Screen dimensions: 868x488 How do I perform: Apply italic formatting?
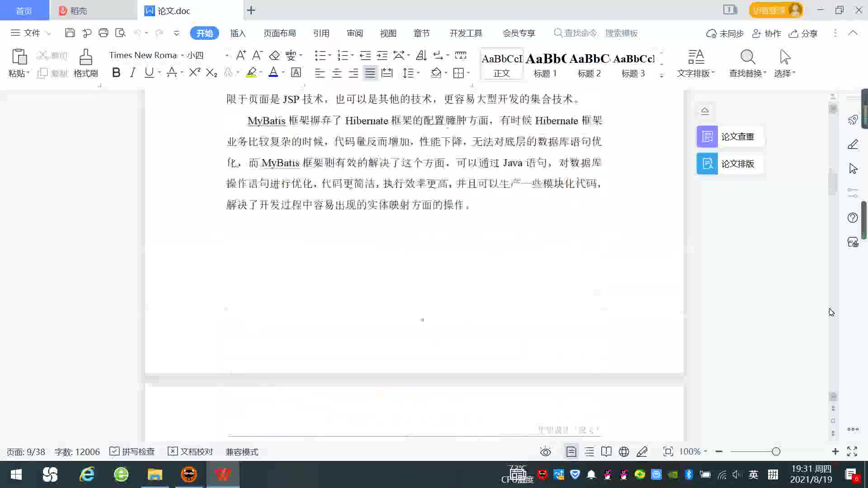coord(132,73)
